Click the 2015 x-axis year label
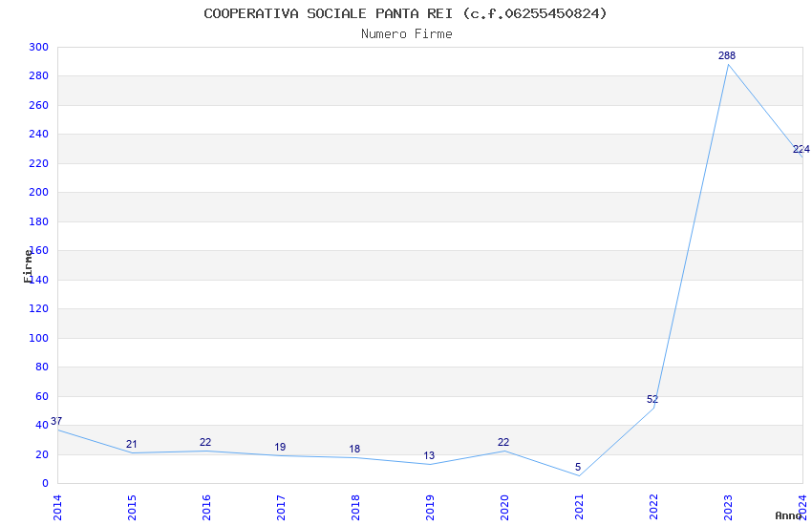Screen dimensions: 812x525 coord(132,508)
